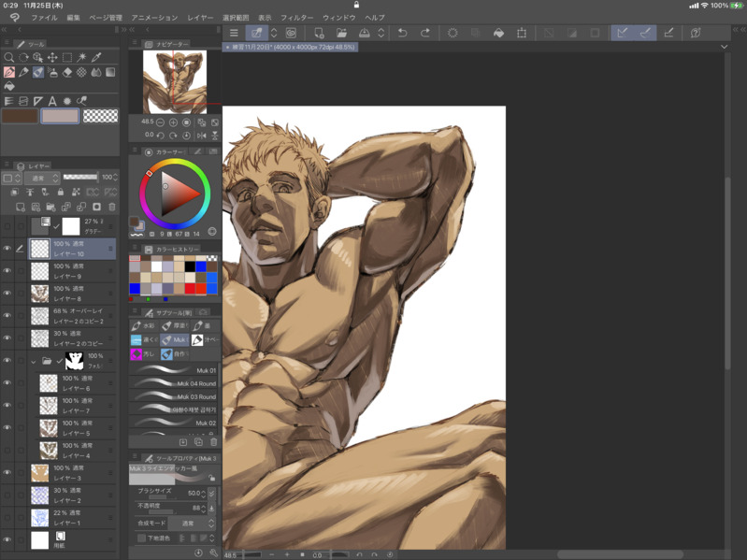Toggle Lock layer icon in Layer panel
The height and width of the screenshot is (560, 747).
click(x=61, y=192)
